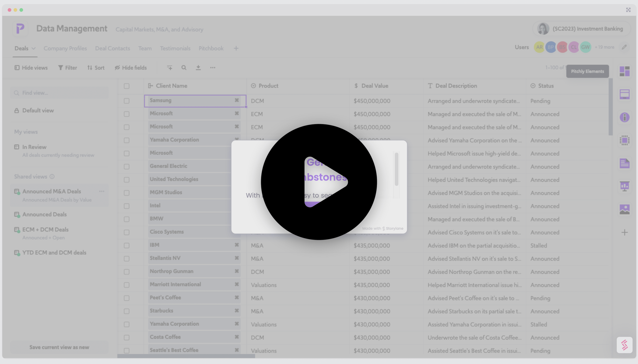Screen dimensions: 638x364
Task: Add new element with sidebar plus icon
Action: pos(625,232)
